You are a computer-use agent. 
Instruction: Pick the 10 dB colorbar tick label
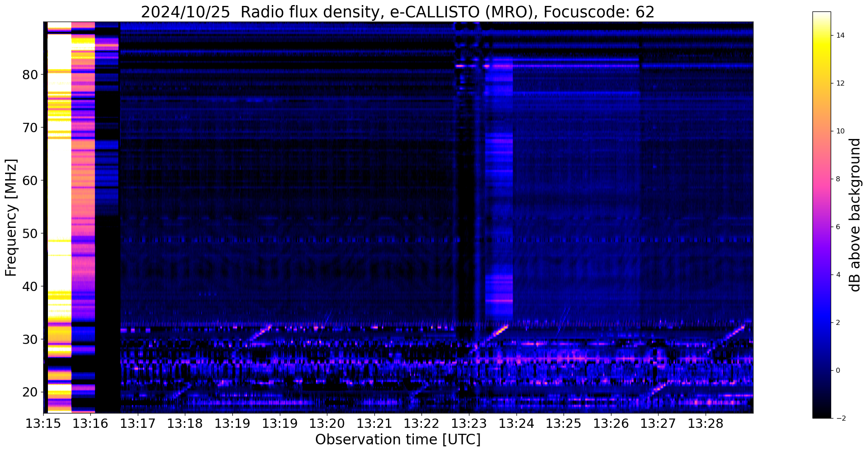840,131
